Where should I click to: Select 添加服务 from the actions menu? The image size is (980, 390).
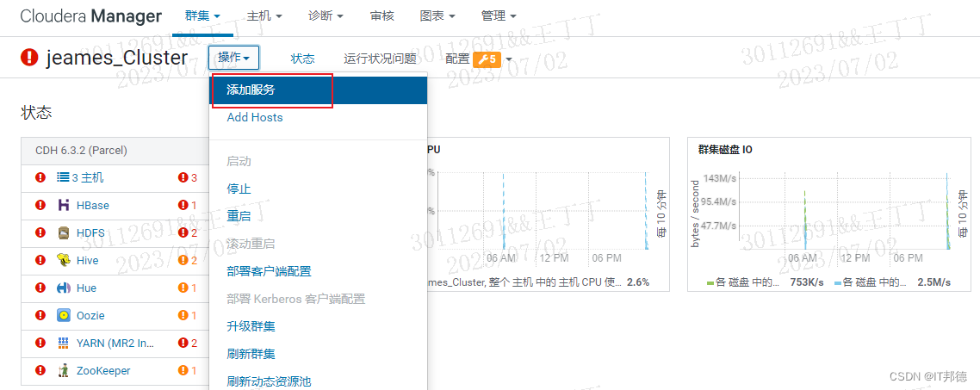318,90
